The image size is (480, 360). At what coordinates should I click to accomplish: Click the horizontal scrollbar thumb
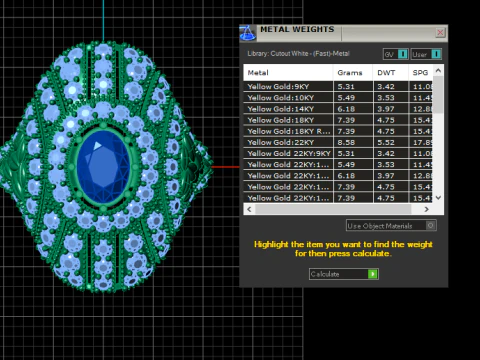(333, 209)
